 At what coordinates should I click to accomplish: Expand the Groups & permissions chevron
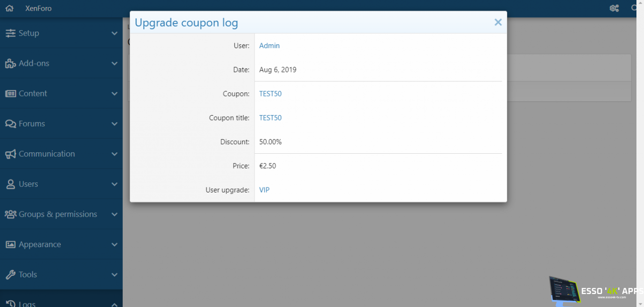(114, 215)
